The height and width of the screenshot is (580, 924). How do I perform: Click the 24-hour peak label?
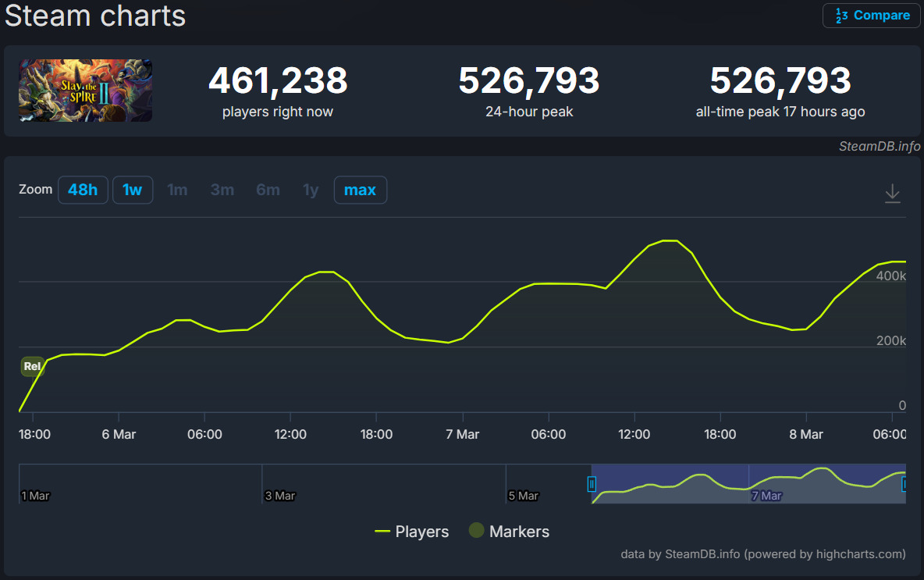(x=529, y=112)
